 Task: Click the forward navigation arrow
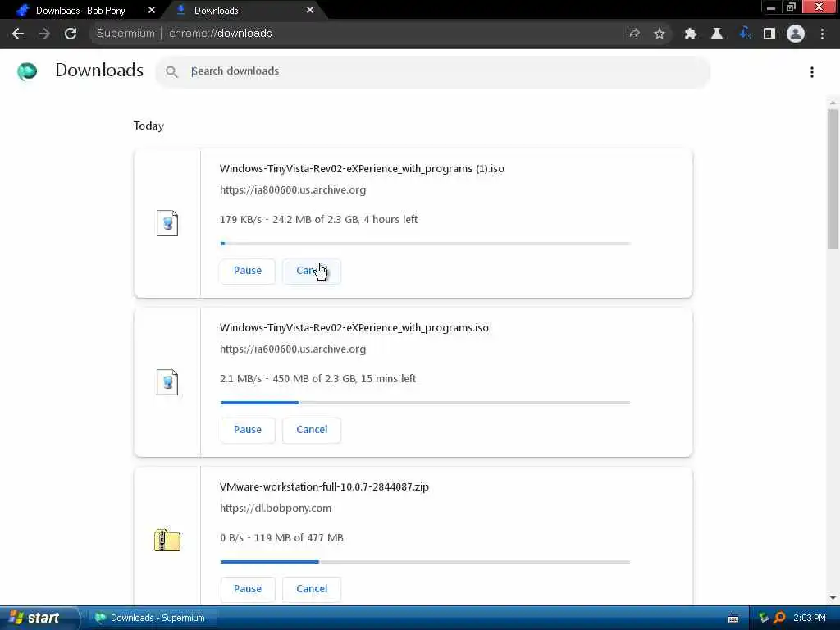[x=44, y=34]
